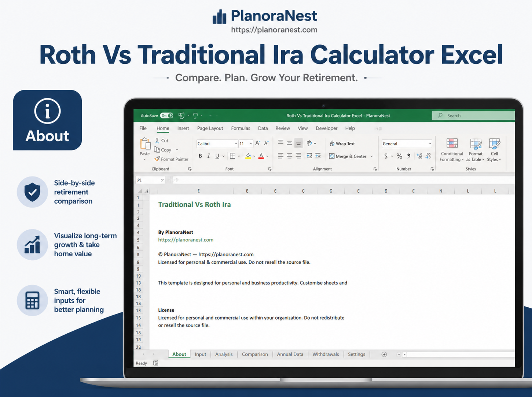Click the Cut scissors icon

[x=157, y=141]
